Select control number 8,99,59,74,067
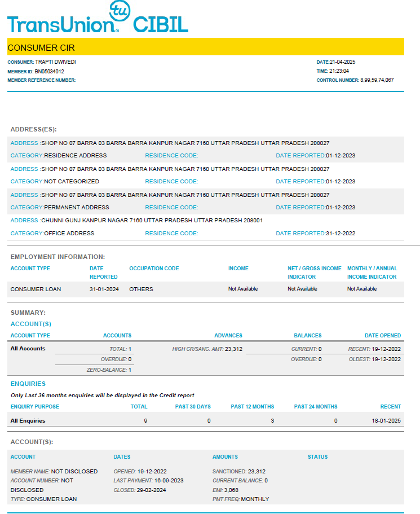This screenshot has height=514, width=420. [x=377, y=80]
